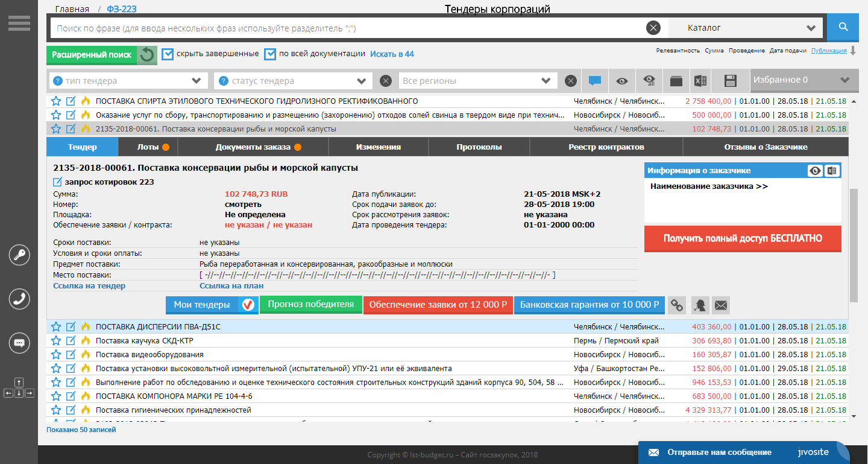This screenshot has width=868, height=464.
Task: Expand 'Избранное 0' dropdown
Action: tap(804, 80)
